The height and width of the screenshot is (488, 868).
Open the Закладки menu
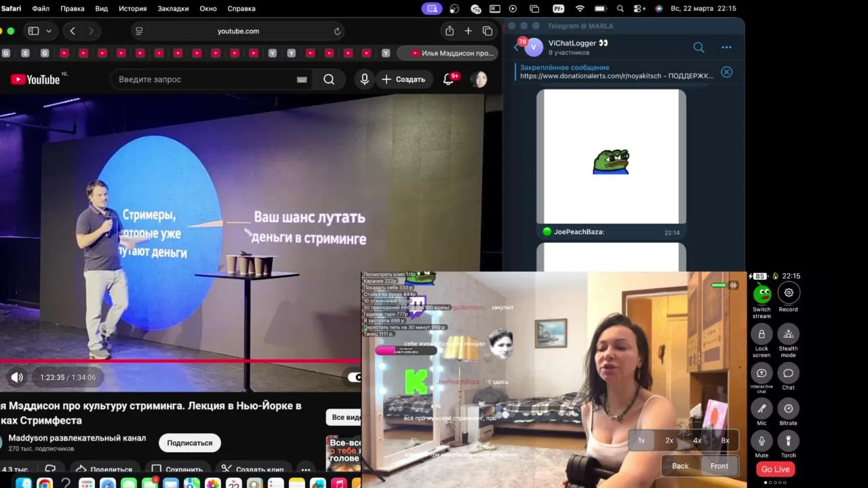click(174, 9)
